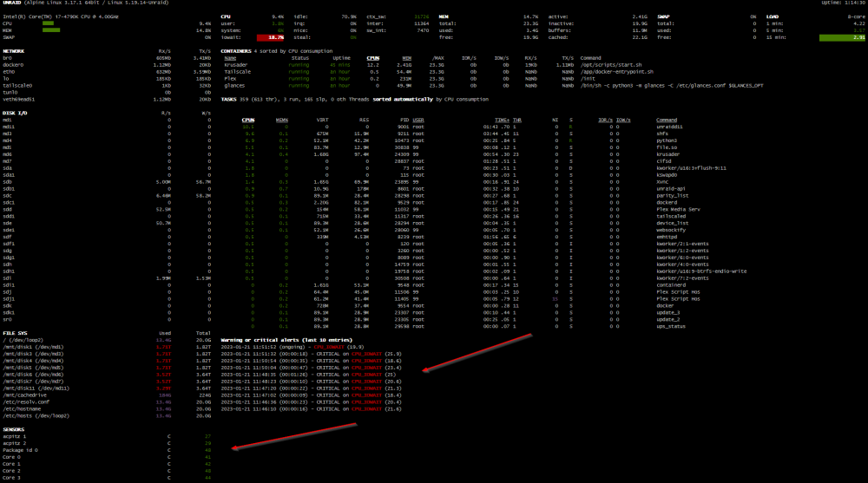Select the Package id 0 sensor

coord(107,450)
